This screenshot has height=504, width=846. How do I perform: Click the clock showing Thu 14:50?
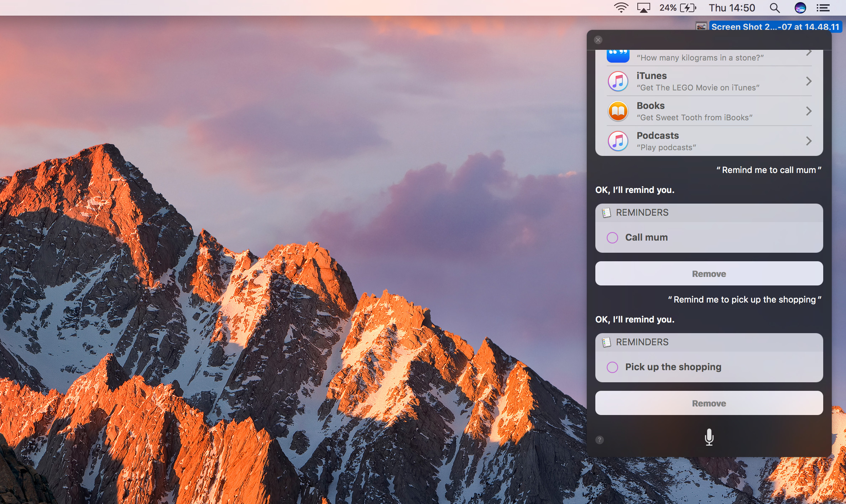pos(732,8)
